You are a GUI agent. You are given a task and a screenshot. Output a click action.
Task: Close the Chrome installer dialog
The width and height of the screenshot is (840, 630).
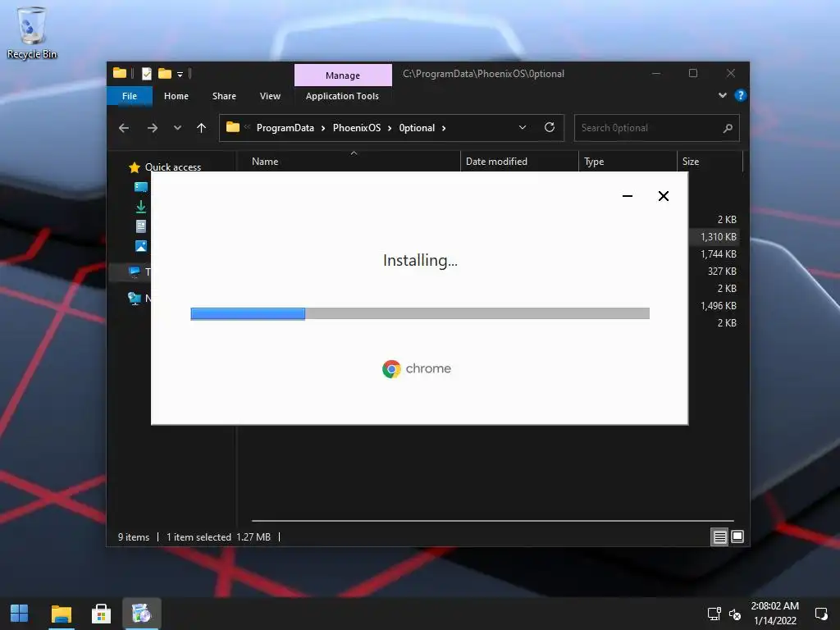click(663, 196)
